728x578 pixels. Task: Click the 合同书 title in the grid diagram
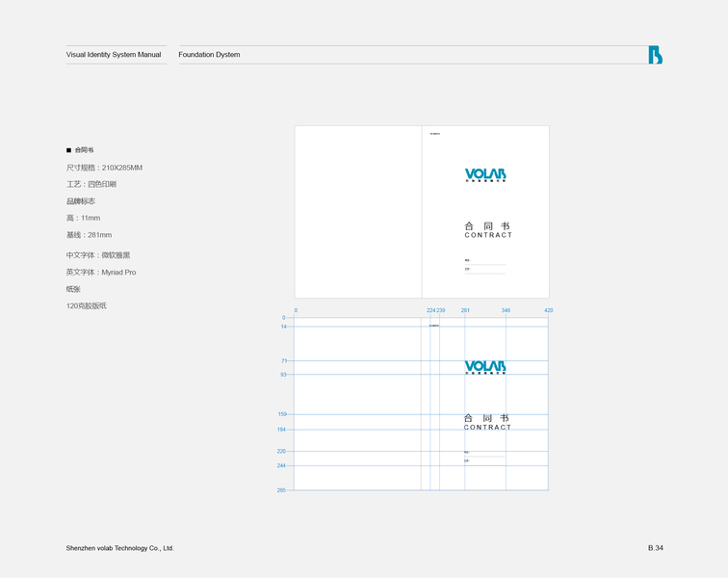click(x=486, y=418)
